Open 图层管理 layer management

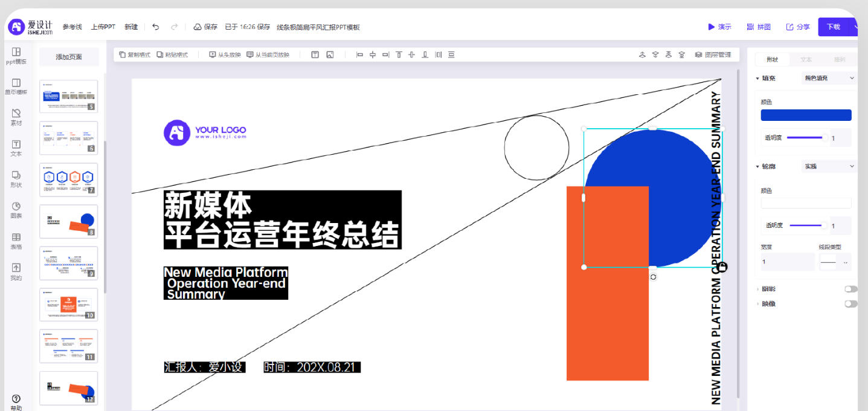713,55
